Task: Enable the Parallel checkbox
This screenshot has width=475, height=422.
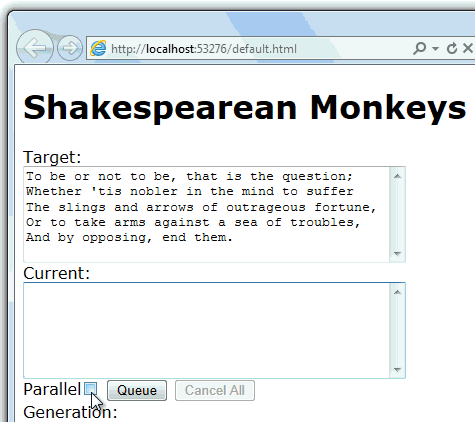Action: [x=90, y=389]
